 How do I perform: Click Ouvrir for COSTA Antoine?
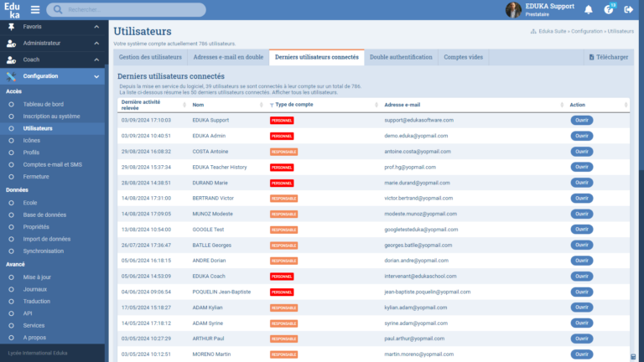tap(581, 152)
